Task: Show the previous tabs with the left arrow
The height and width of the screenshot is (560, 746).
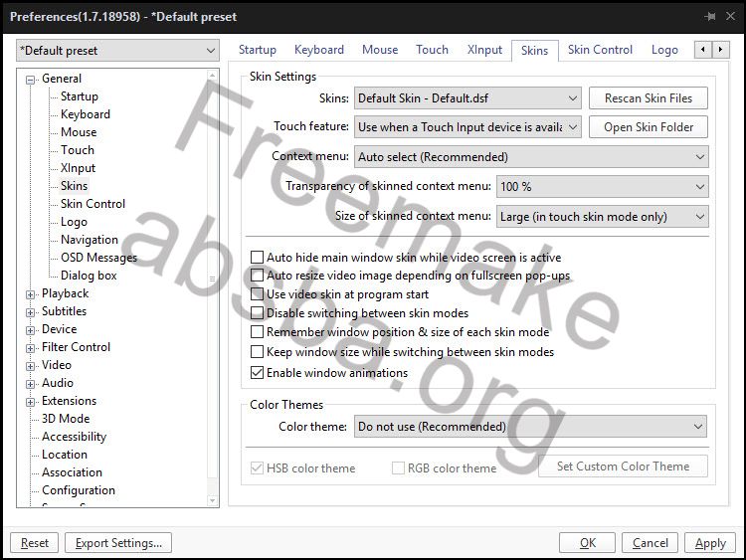Action: 703,50
